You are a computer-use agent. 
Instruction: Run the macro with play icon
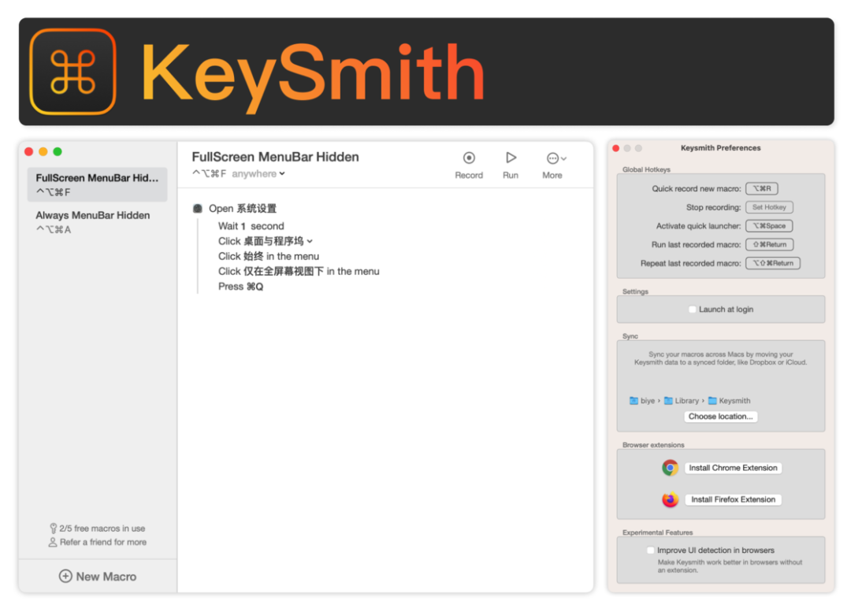click(511, 158)
